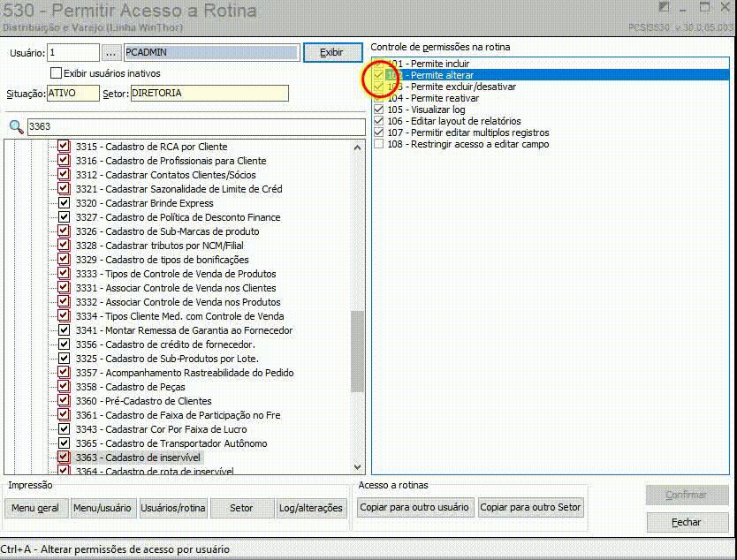
Task: Toggle checkbox for 3328 Cadastrar tributos por NCM/Filial
Action: (64, 246)
